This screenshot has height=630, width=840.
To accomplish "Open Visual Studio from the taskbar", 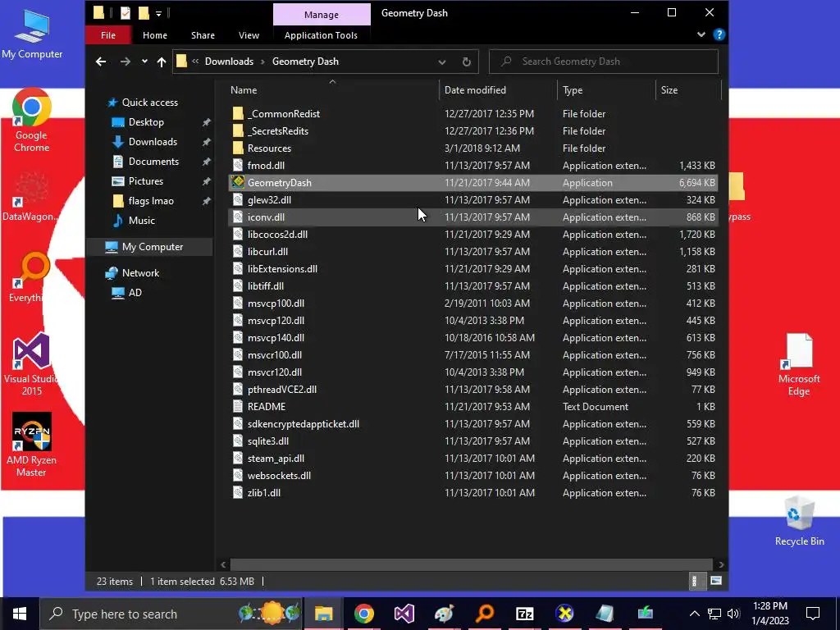I will click(404, 614).
